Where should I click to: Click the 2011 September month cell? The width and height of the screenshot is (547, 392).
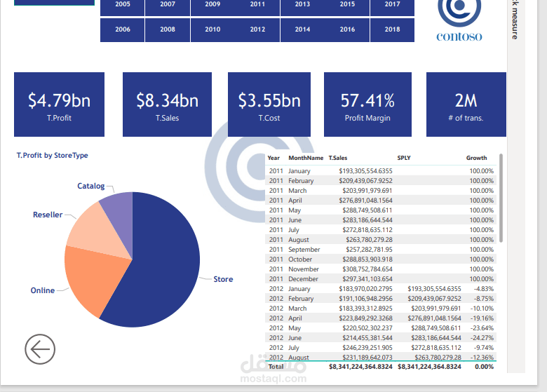click(x=304, y=250)
